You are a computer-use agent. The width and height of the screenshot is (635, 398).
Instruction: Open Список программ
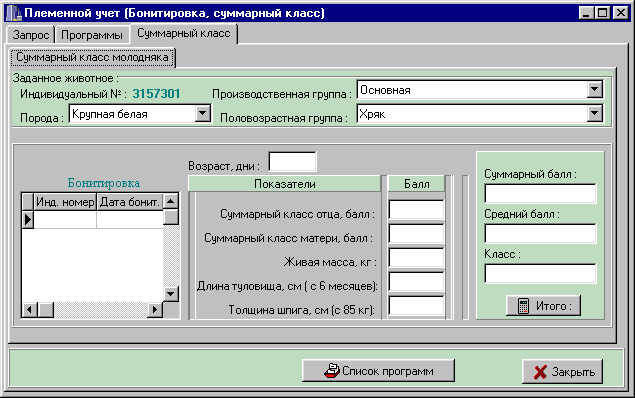point(379,370)
